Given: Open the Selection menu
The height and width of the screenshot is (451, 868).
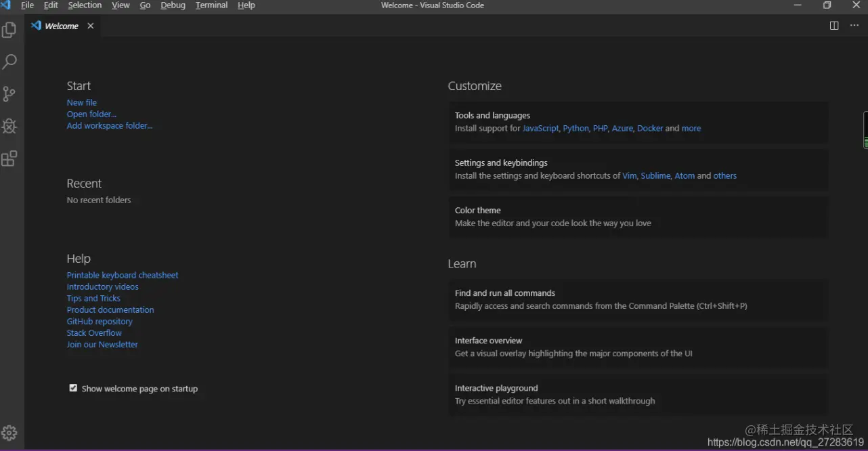Looking at the screenshot, I should [x=85, y=5].
